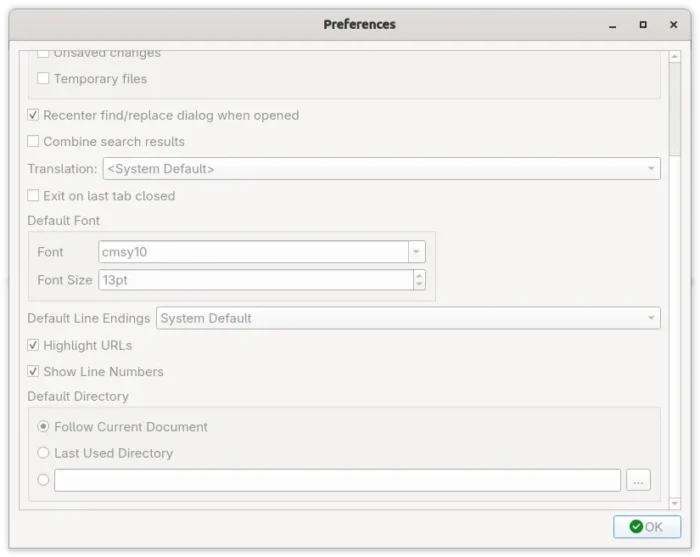Uncheck Recenter find/replace dialog when opened
The image size is (700, 557).
click(x=34, y=115)
